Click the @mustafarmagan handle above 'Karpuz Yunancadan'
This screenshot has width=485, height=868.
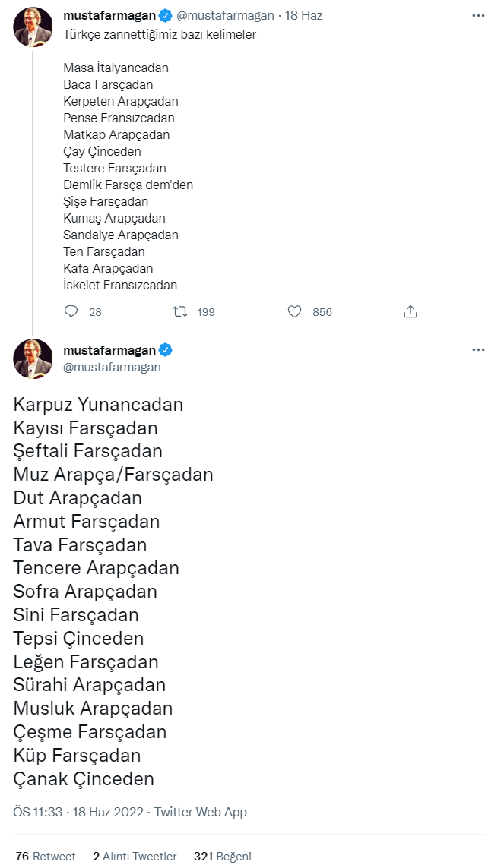pos(113,367)
